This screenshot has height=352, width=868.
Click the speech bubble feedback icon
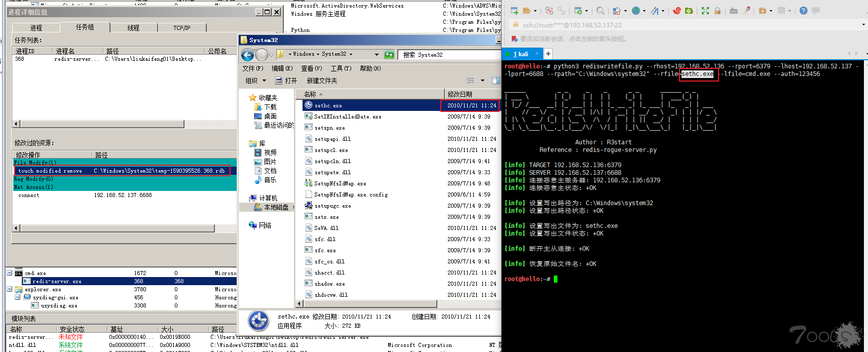[x=816, y=11]
